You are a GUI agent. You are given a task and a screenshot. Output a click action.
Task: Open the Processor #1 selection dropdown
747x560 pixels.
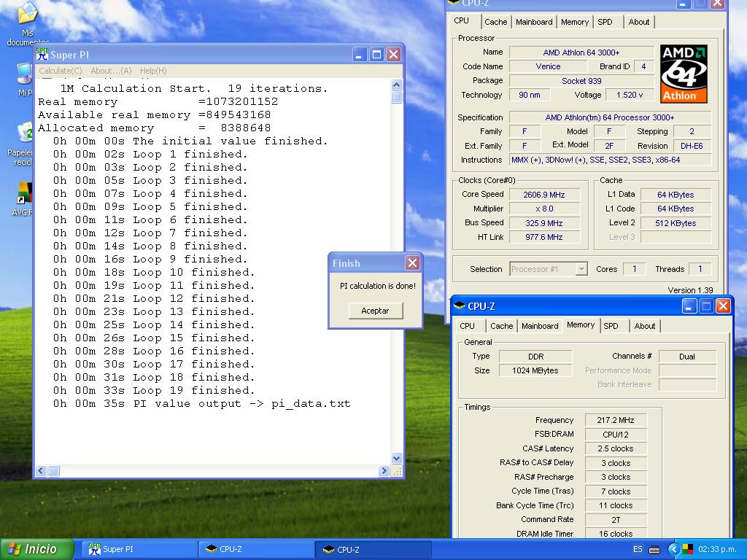[581, 269]
